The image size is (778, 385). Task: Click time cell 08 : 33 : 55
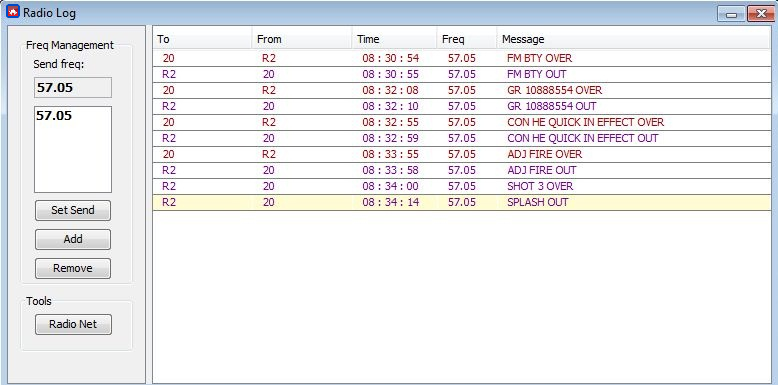click(x=390, y=154)
